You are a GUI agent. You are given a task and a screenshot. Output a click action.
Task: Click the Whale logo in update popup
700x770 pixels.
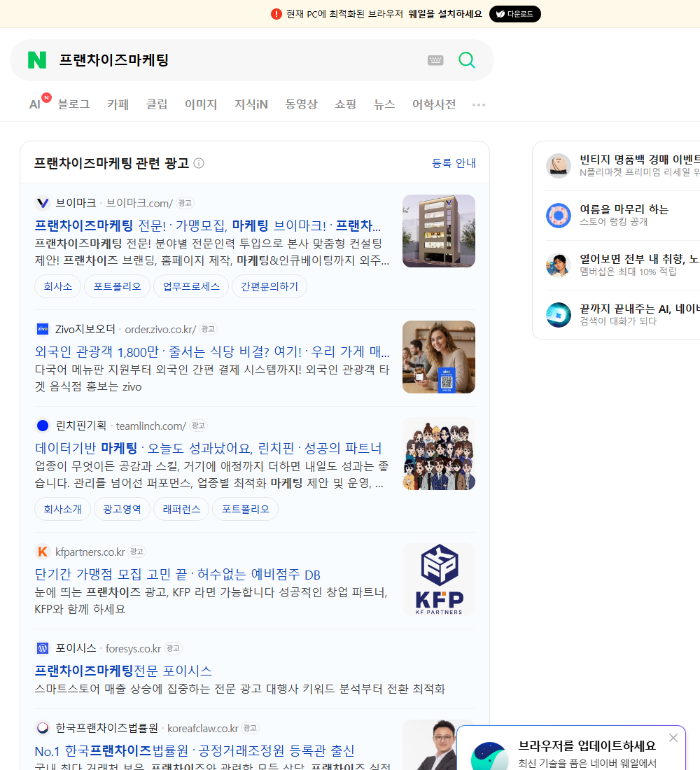pos(489,757)
